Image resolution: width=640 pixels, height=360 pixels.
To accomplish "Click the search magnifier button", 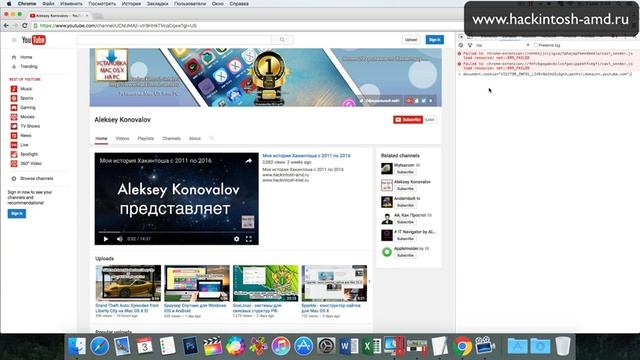I will (282, 40).
